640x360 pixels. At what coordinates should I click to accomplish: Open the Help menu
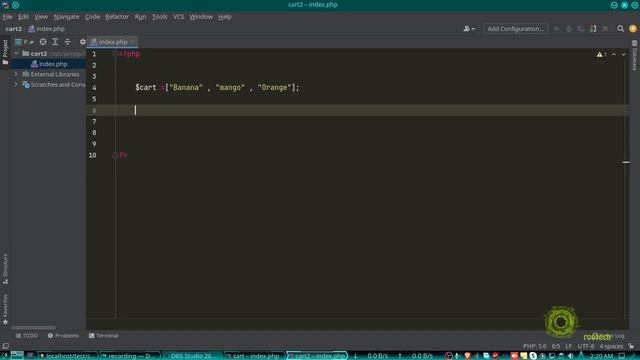224,17
